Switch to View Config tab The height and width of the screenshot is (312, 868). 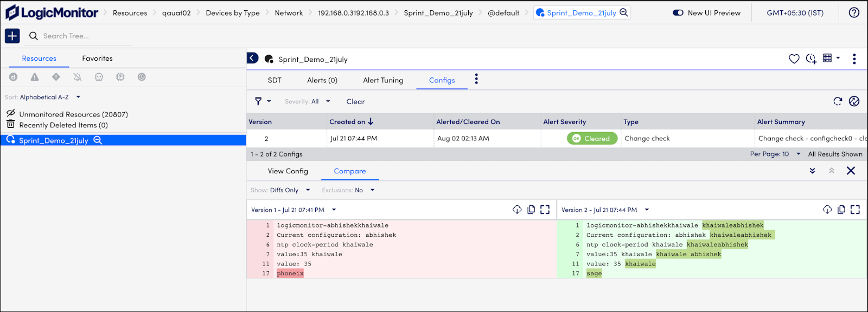click(288, 171)
